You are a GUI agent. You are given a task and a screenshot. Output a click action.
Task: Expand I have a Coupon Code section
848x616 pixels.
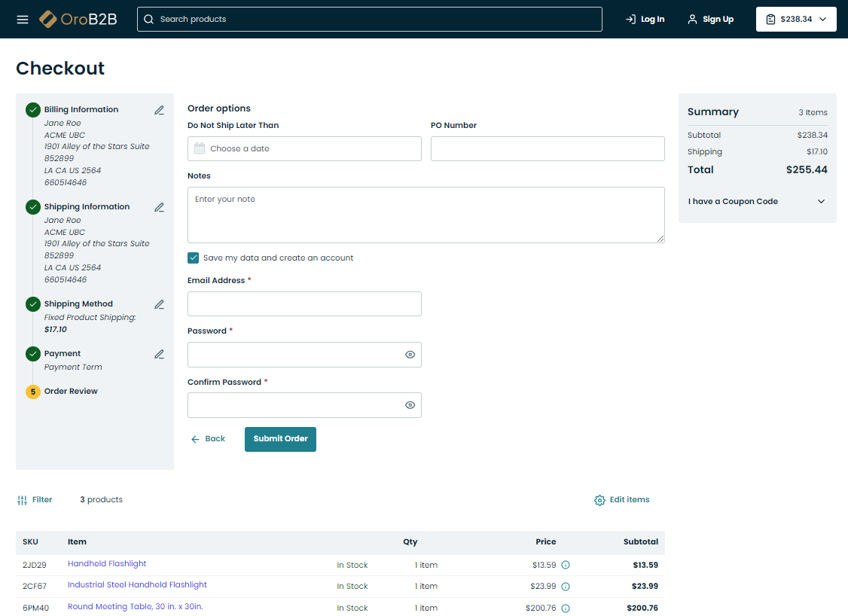point(756,202)
